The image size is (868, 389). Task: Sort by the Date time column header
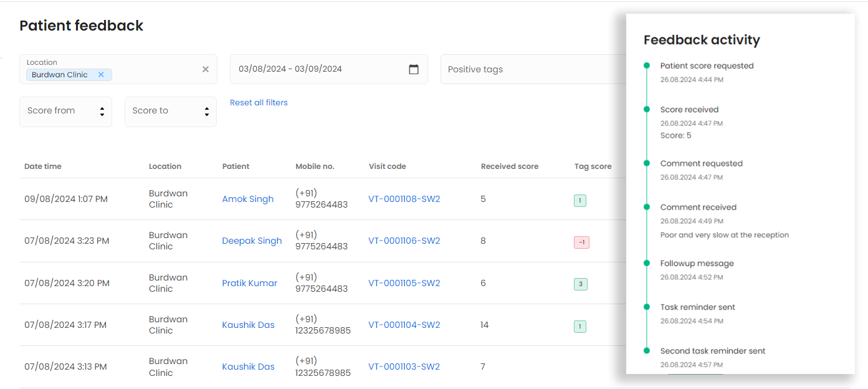click(x=43, y=166)
